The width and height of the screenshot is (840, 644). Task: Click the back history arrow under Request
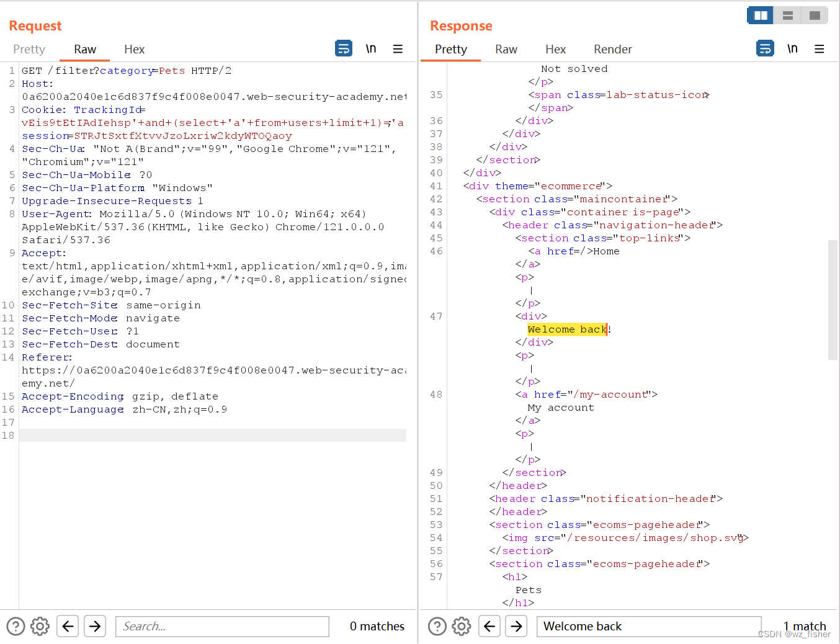[x=68, y=626]
